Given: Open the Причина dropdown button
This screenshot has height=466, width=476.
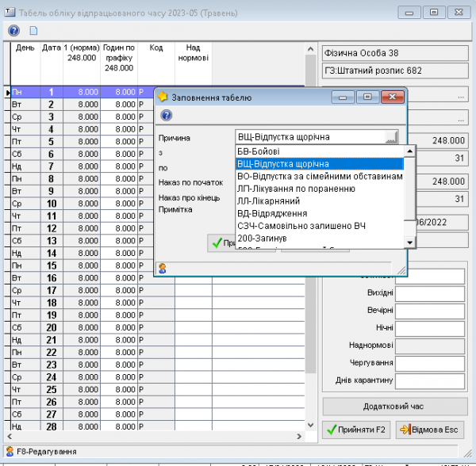Looking at the screenshot, I should [x=390, y=137].
